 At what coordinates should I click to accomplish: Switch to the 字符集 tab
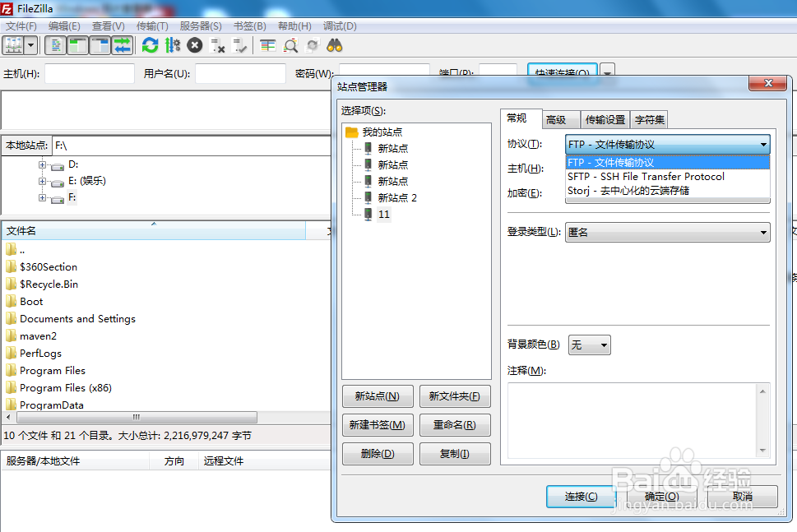click(649, 120)
